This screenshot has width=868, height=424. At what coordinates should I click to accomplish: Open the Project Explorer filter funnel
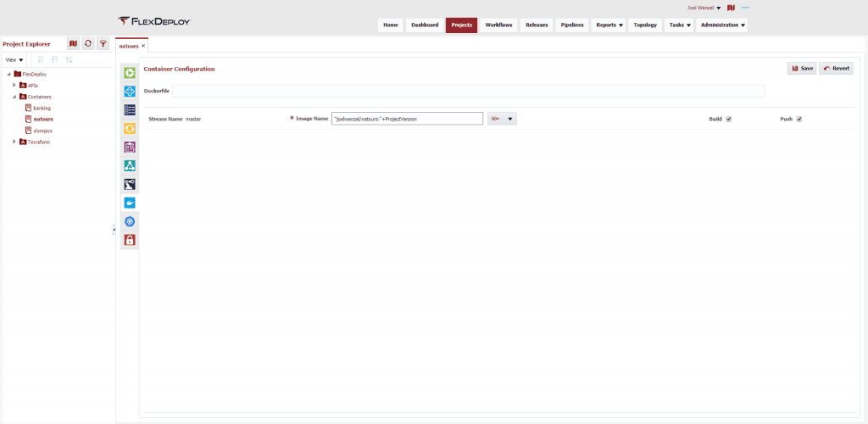(x=103, y=44)
